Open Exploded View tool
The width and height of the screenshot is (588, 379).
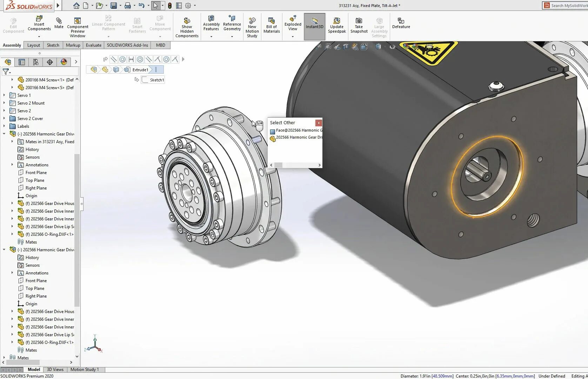293,23
